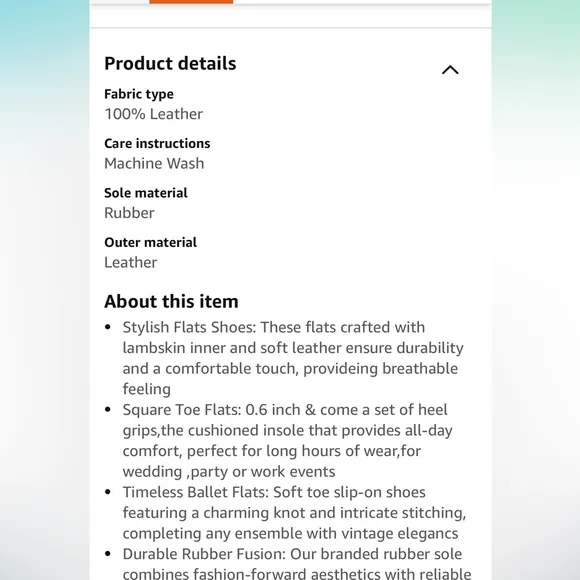Tap the Outer material label
This screenshot has height=580, width=580.
tap(151, 243)
